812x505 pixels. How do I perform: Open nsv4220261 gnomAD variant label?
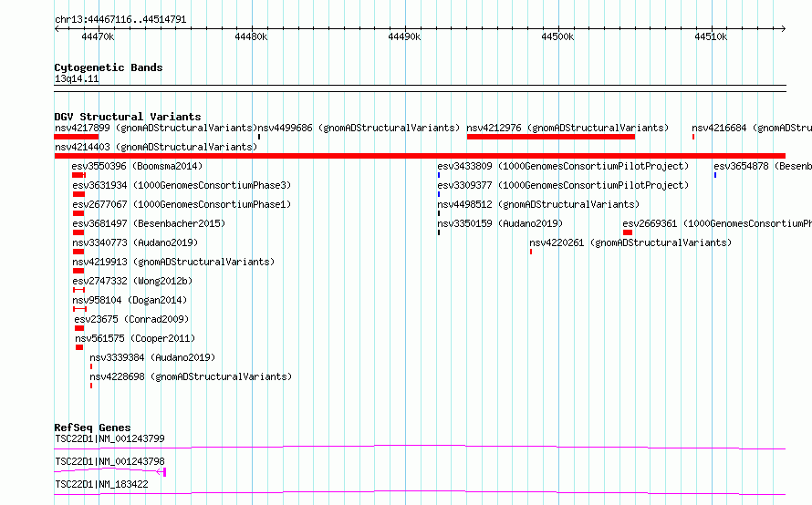point(630,242)
